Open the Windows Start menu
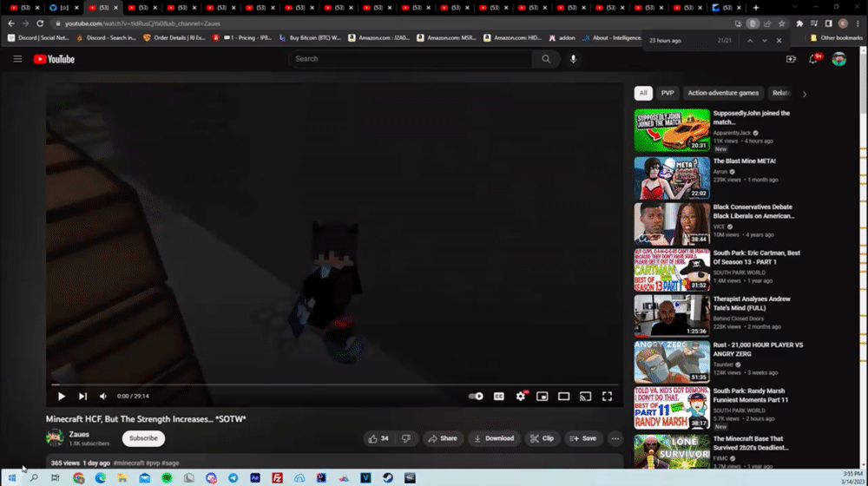 point(11,477)
